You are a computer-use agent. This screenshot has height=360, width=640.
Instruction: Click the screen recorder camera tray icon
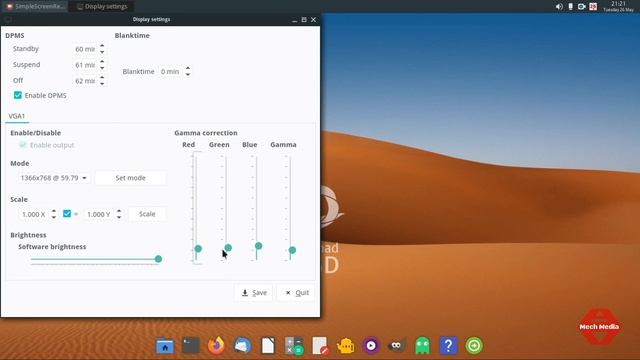[x=582, y=7]
